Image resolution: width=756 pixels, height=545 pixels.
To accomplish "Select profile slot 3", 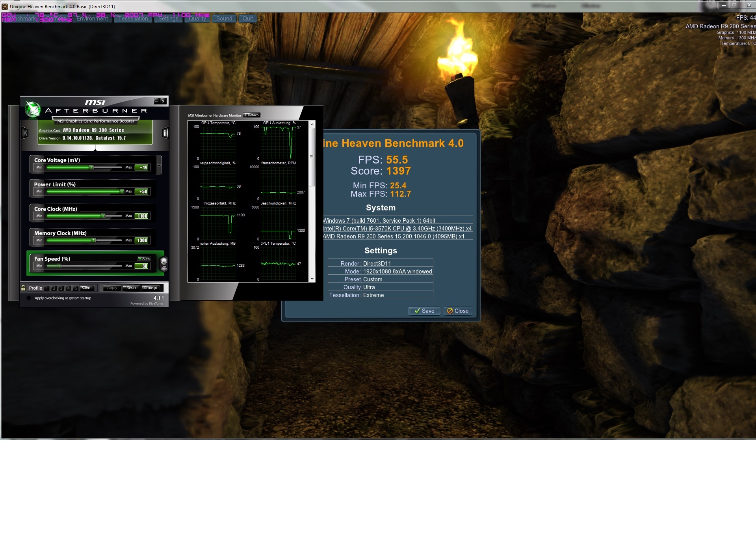I will [61, 288].
